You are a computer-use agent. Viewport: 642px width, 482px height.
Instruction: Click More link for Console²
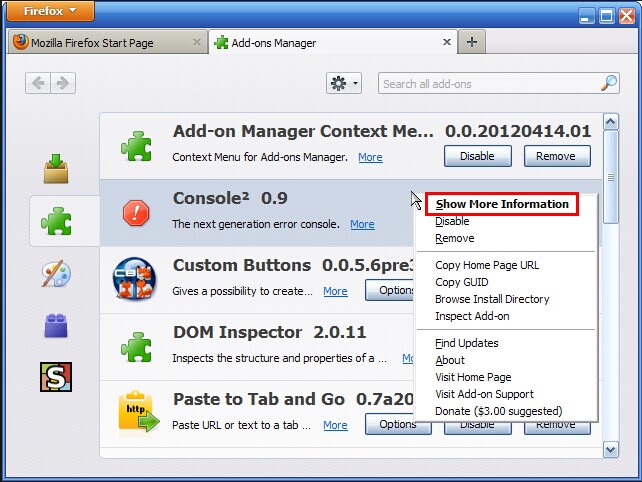tap(362, 224)
